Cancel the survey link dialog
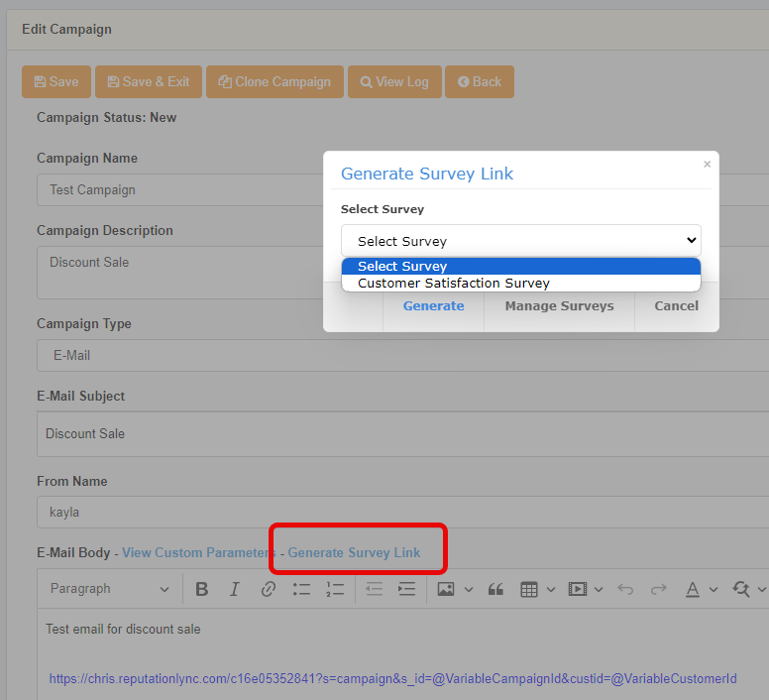This screenshot has height=700, width=769. (676, 306)
